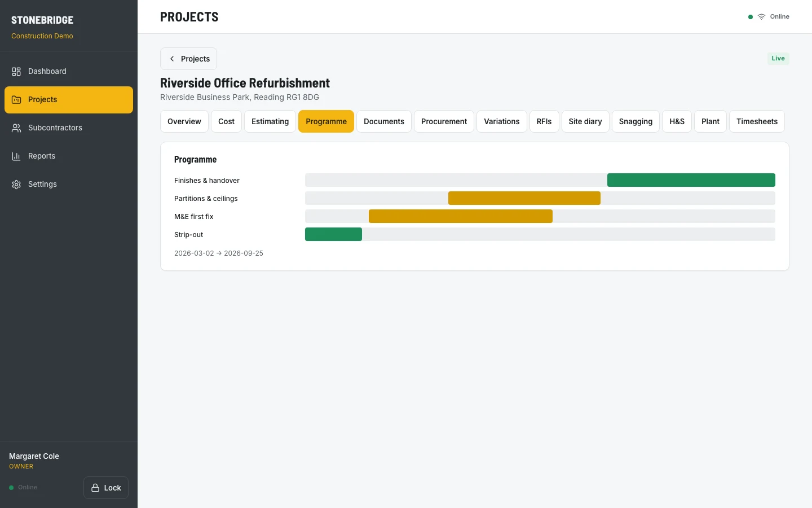Click the Dashboard grid icon in sidebar
The height and width of the screenshot is (508, 812).
point(16,72)
